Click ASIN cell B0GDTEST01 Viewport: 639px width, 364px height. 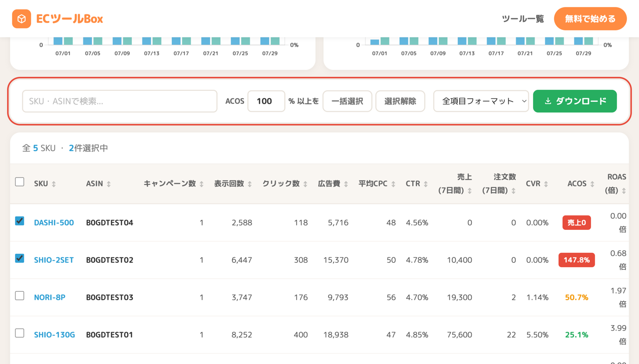[x=109, y=335]
